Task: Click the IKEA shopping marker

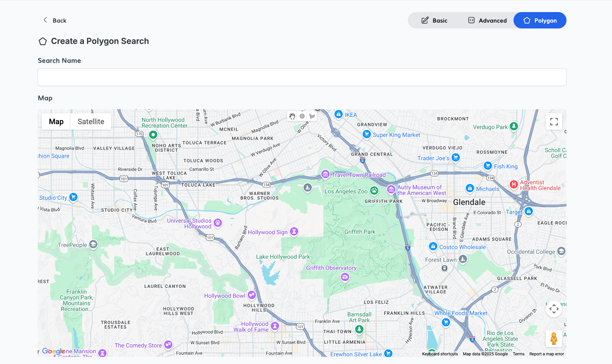Action: pyautogui.click(x=339, y=115)
